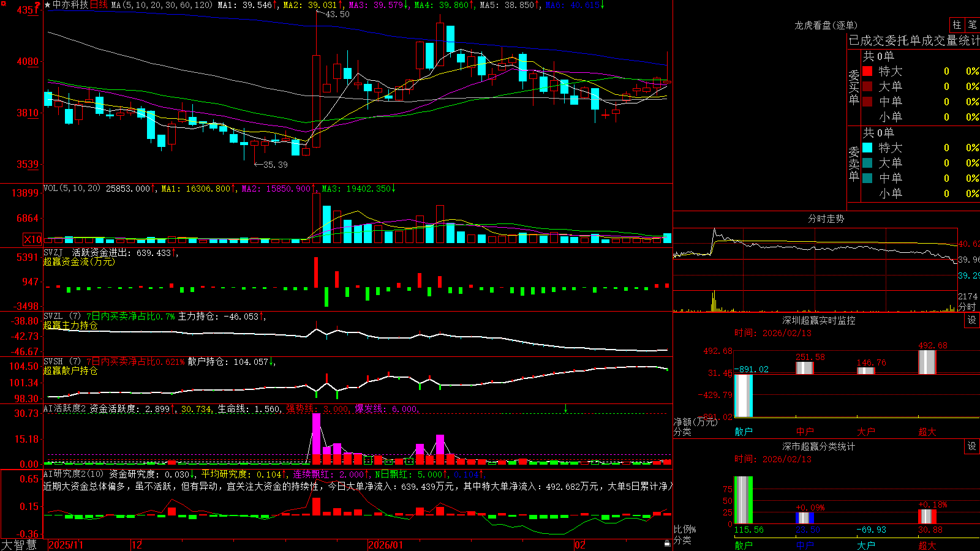Click the lock icon at timeline end

pos(668,544)
